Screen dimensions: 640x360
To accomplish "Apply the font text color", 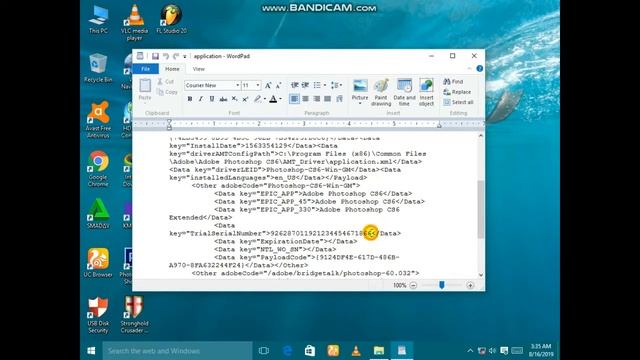I will click(273, 99).
